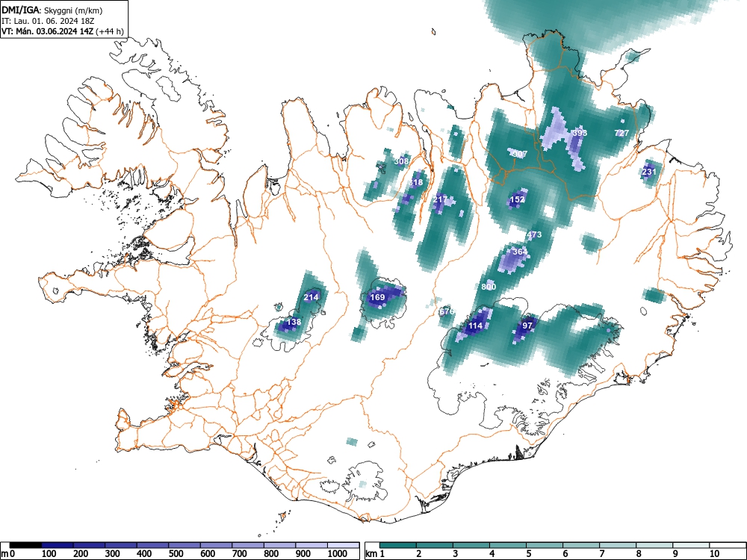Click the visibility value 231 on the map
The height and width of the screenshot is (560, 747).
649,172
